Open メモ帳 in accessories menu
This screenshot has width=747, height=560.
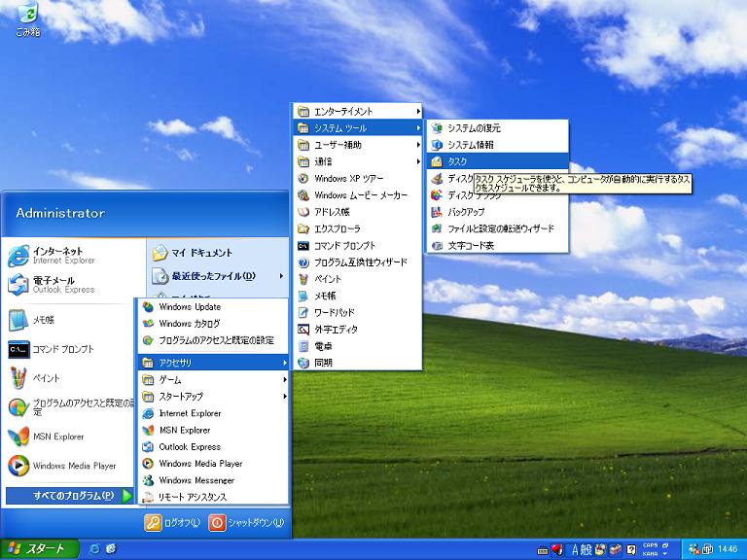click(358, 296)
